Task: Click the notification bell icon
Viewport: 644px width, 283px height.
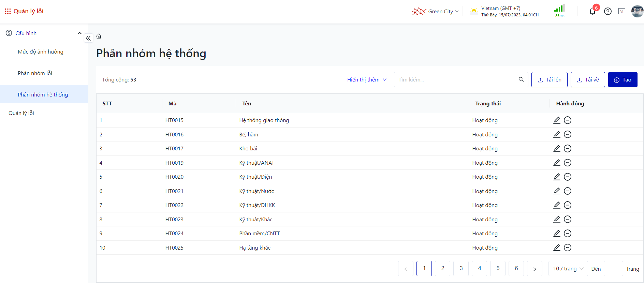Action: point(592,12)
